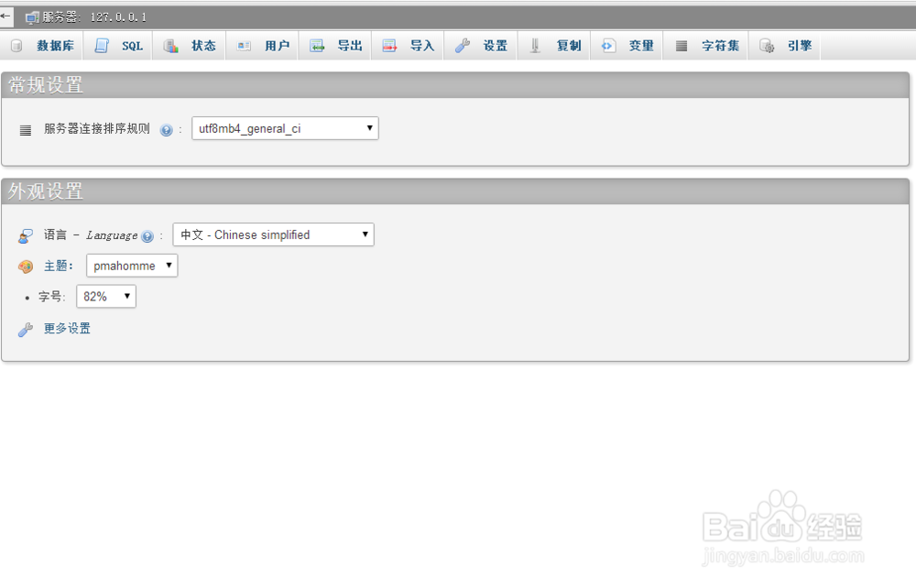Image resolution: width=916 pixels, height=588 pixels.
Task: Open the 82% font size dropdown
Action: (106, 297)
